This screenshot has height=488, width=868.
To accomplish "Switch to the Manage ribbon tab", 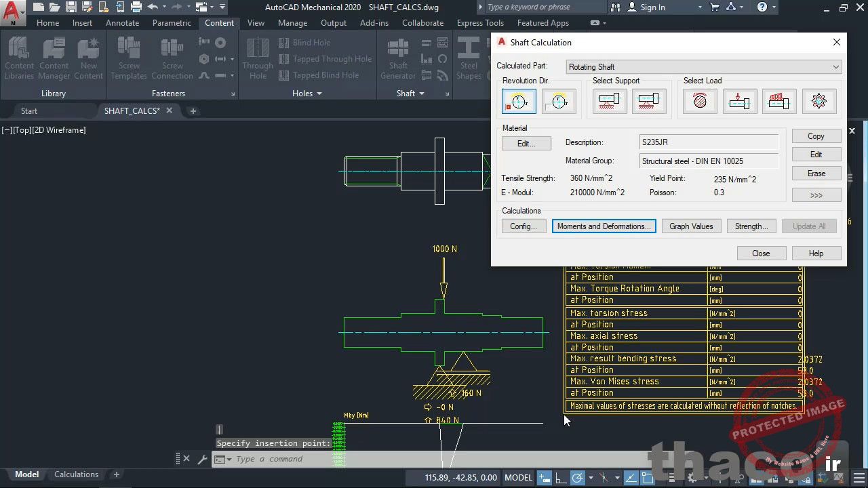I will tap(292, 23).
